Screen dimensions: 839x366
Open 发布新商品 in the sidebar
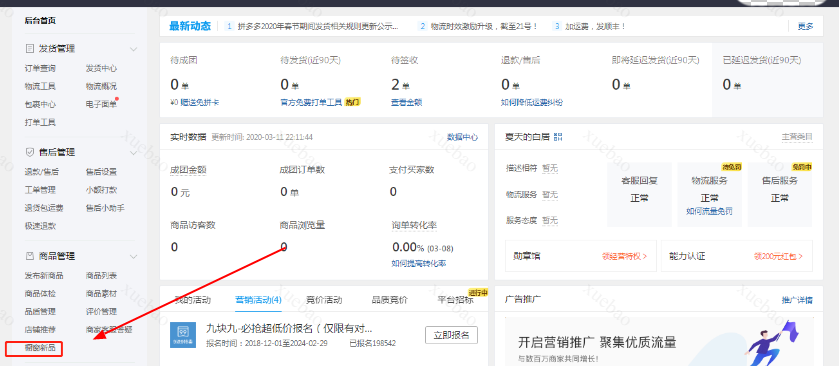coord(44,276)
